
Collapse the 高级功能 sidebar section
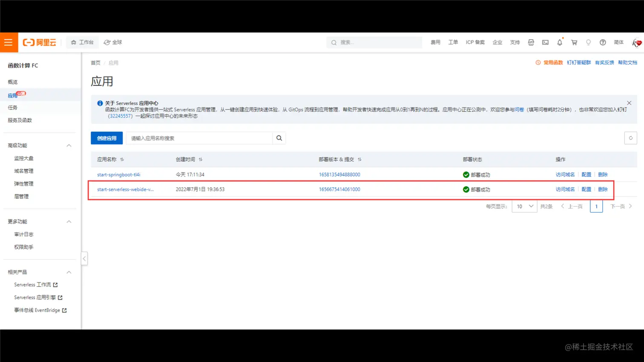tap(69, 145)
